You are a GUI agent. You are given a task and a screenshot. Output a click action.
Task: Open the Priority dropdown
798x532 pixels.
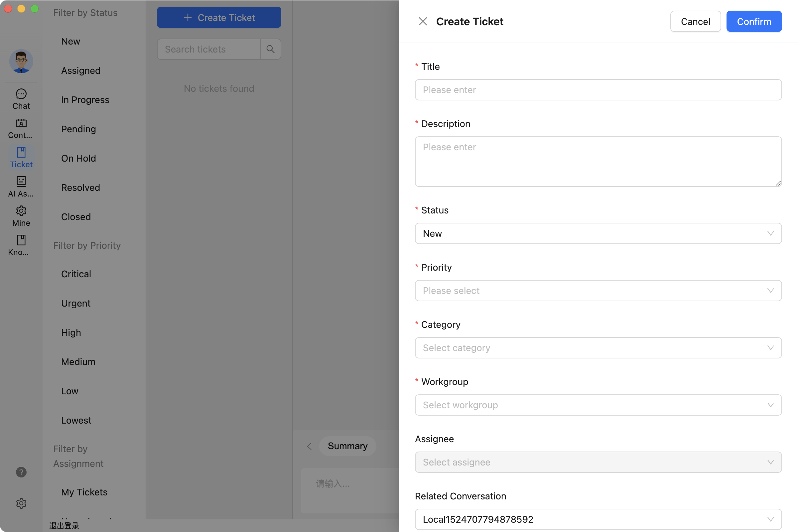click(598, 290)
